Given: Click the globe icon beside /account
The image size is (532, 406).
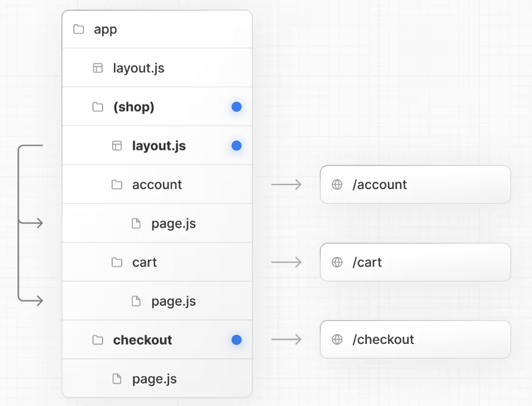Looking at the screenshot, I should pyautogui.click(x=337, y=184).
